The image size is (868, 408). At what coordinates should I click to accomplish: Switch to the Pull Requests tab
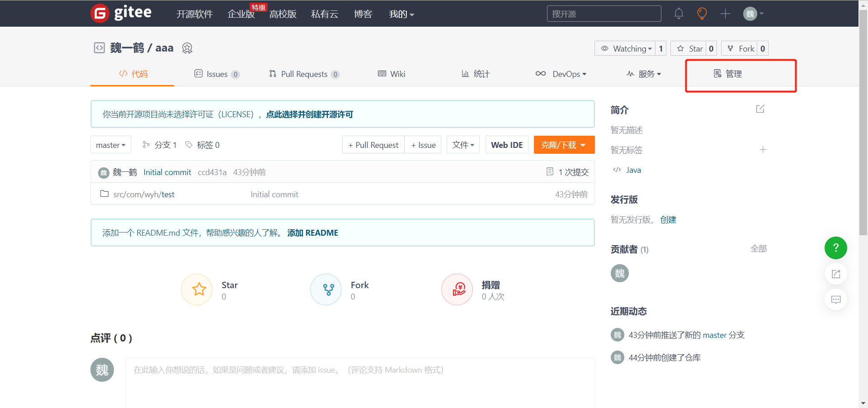[304, 74]
